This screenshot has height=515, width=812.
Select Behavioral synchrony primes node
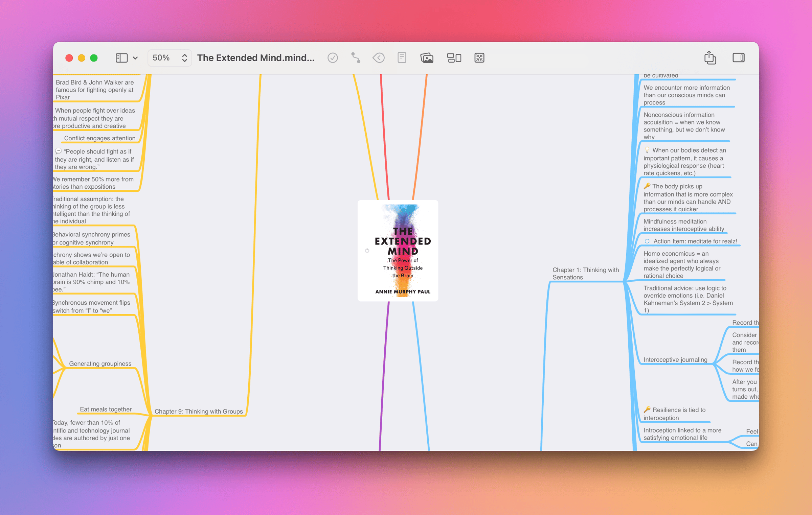[92, 238]
